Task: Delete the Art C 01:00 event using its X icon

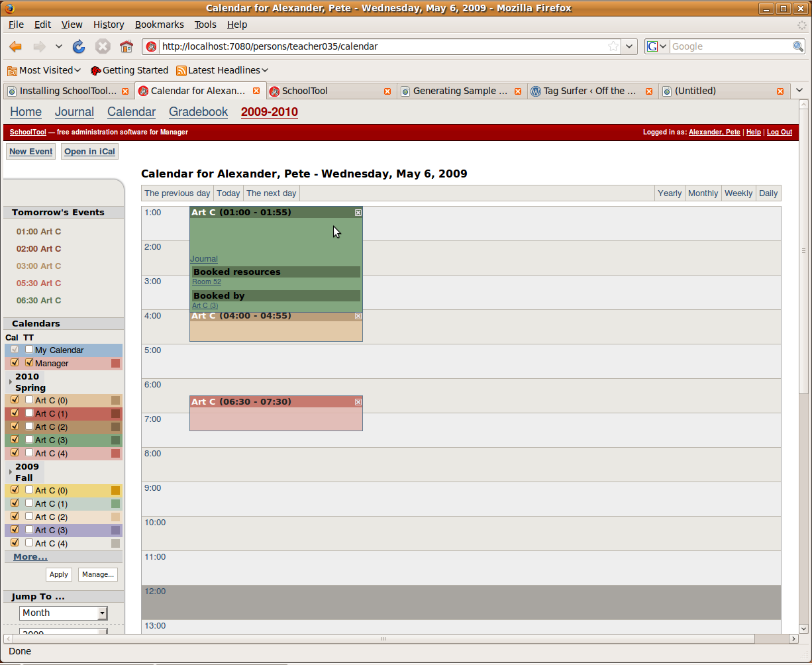Action: click(x=358, y=213)
